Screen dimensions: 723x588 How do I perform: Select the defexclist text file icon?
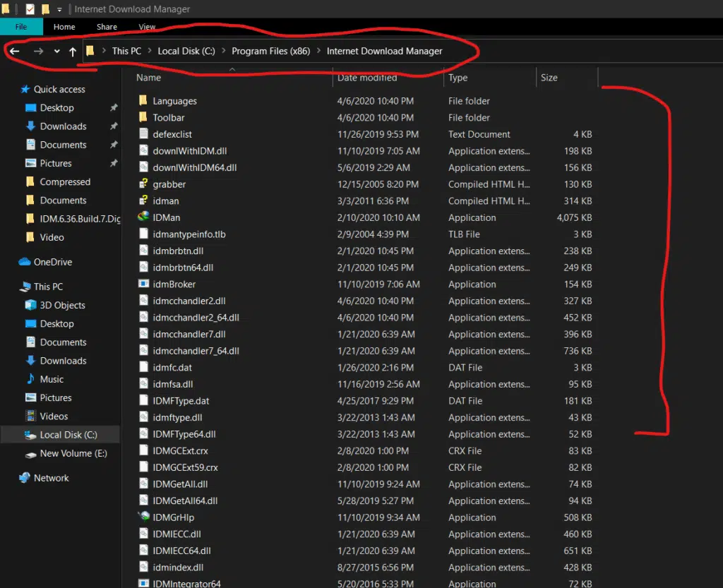tap(143, 133)
